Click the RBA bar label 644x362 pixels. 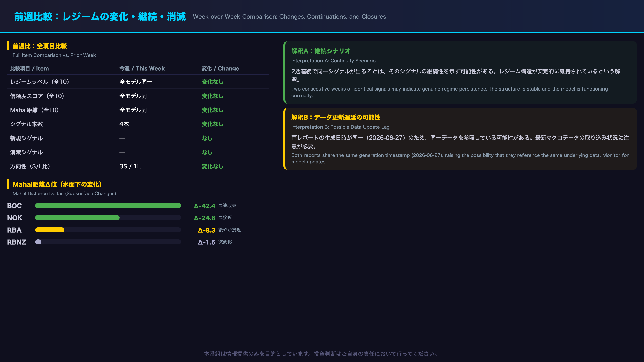pyautogui.click(x=14, y=230)
